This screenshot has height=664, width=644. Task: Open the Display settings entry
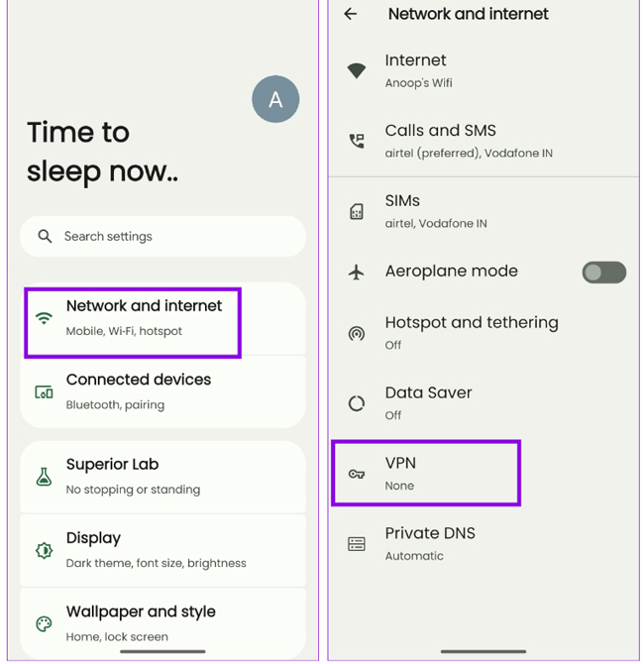159,550
